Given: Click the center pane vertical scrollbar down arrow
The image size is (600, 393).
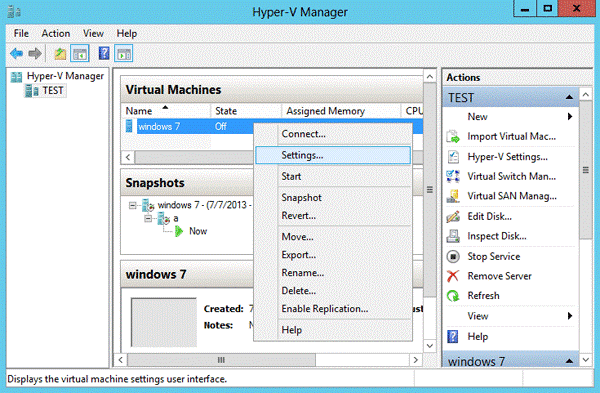Looking at the screenshot, I should [x=430, y=346].
